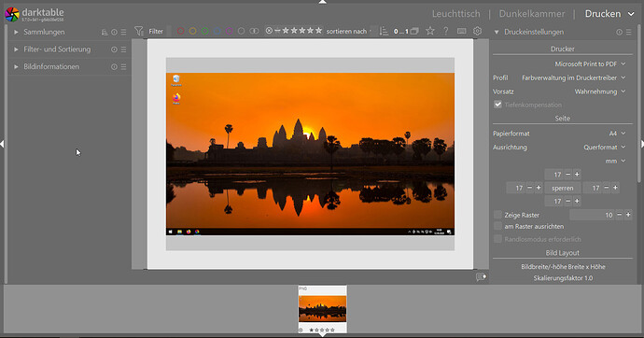This screenshot has width=644, height=338.
Task: Toggle Randlosmodus erforderlich checkbox
Action: click(x=497, y=239)
